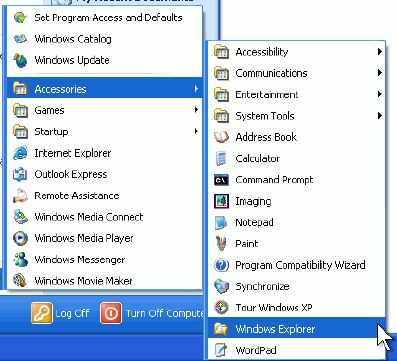Click the Tour Windows XP label
The image size is (397, 361).
click(x=274, y=308)
